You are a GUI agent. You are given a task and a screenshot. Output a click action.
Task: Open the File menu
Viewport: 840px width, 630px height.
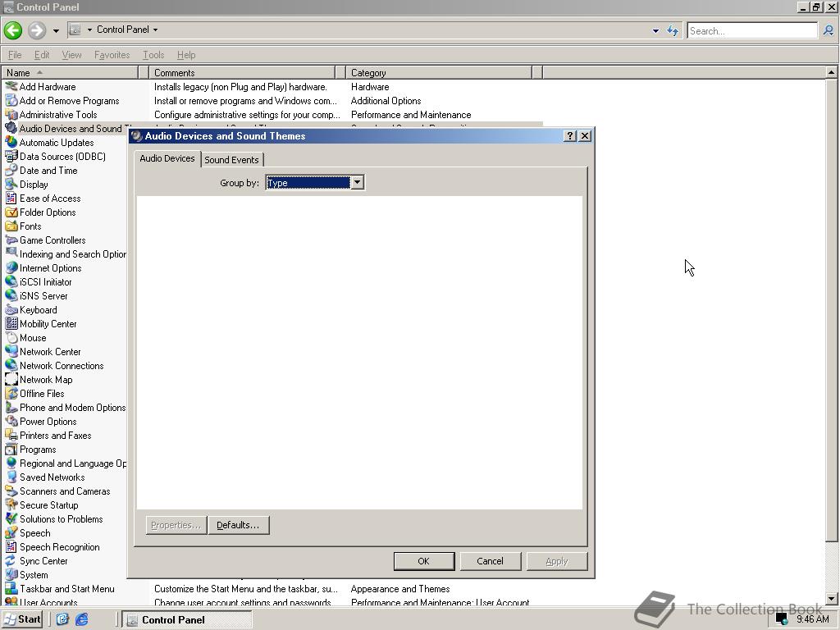click(x=15, y=55)
